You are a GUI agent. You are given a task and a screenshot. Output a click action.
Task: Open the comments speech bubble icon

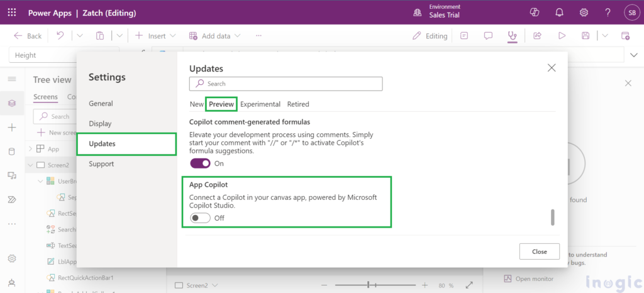coord(488,36)
